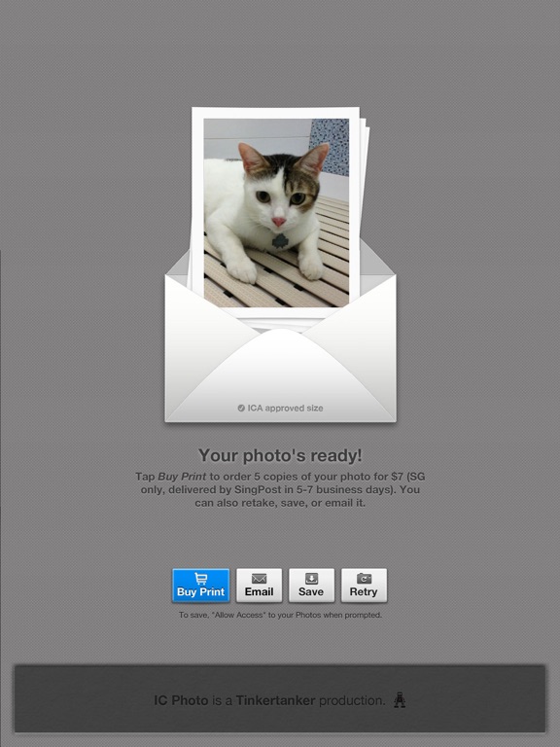Click the blue Buy Print button label

[200, 591]
